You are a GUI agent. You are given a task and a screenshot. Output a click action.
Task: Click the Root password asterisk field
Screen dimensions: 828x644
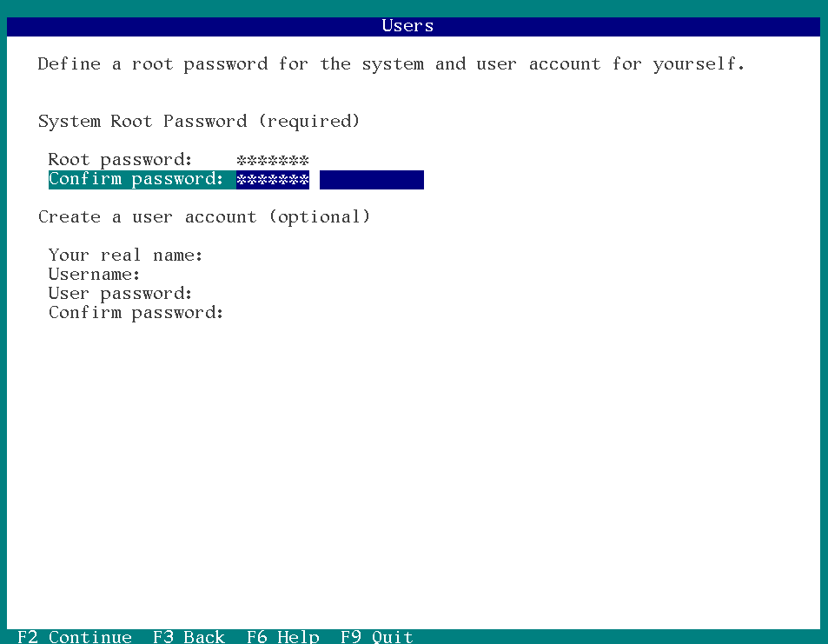tap(273, 160)
